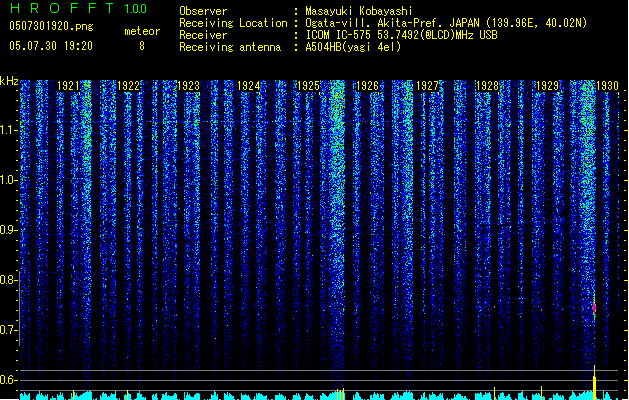629x400 pixels.
Task: Click the 1.0 kHz frequency label
Action: point(8,180)
